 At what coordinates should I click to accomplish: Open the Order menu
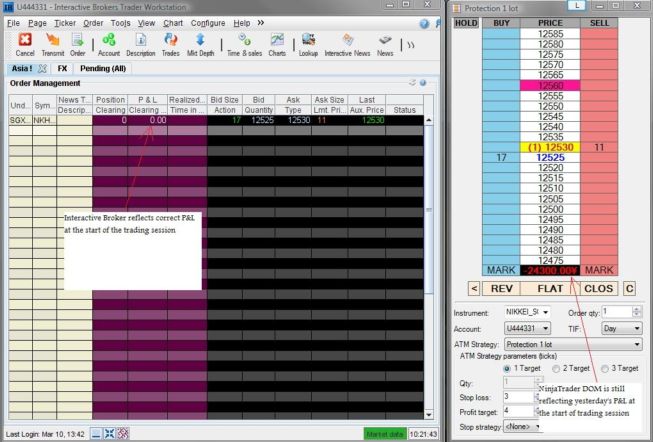[x=93, y=23]
